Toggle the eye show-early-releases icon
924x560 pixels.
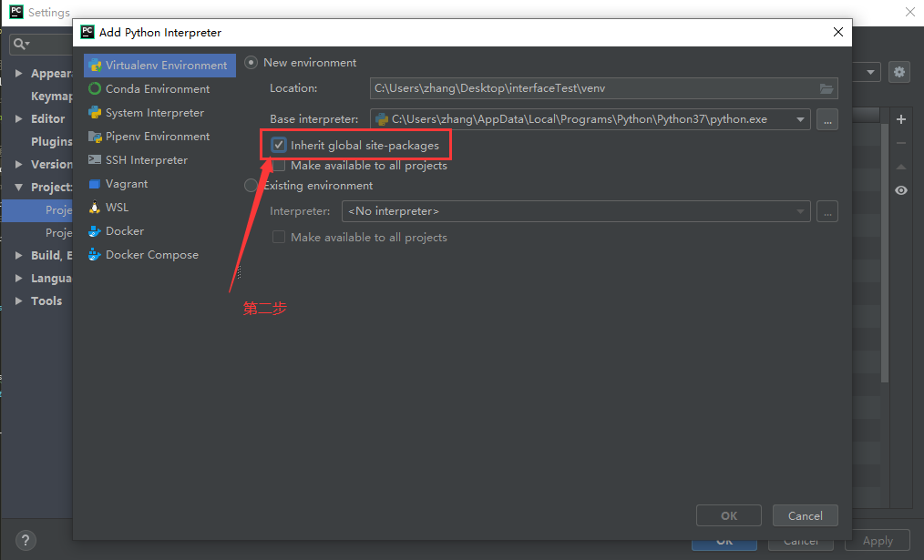coord(901,190)
